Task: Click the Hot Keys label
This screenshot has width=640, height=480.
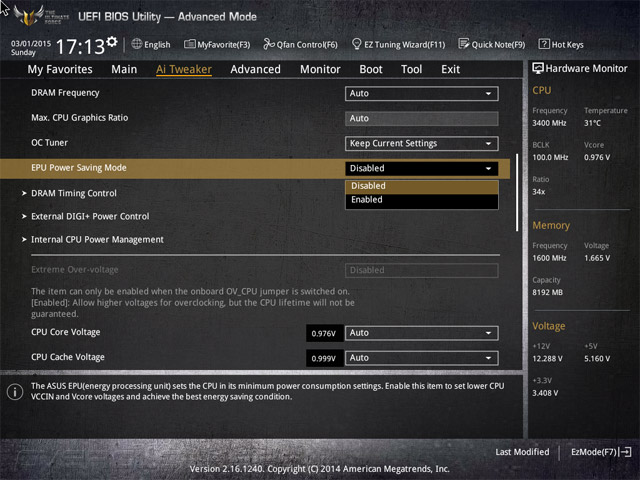Action: 567,44
